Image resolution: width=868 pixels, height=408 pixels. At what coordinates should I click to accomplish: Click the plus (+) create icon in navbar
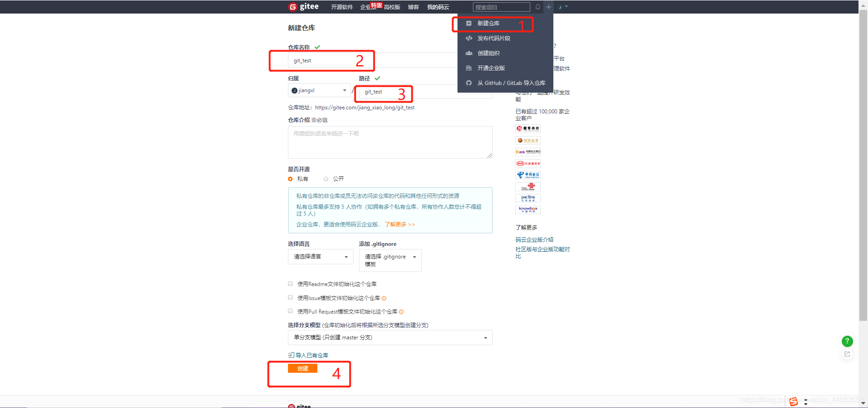click(548, 7)
